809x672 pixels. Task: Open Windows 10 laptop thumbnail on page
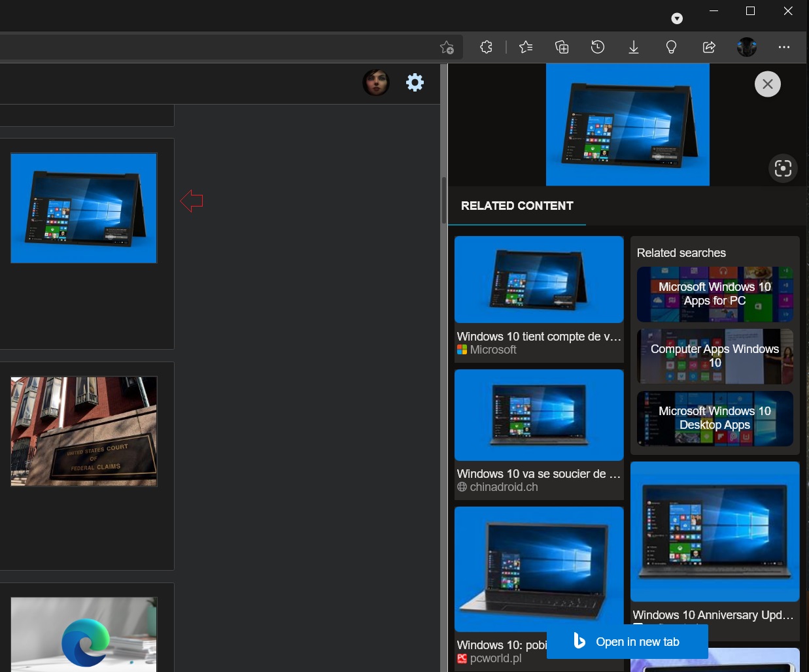pyautogui.click(x=84, y=208)
